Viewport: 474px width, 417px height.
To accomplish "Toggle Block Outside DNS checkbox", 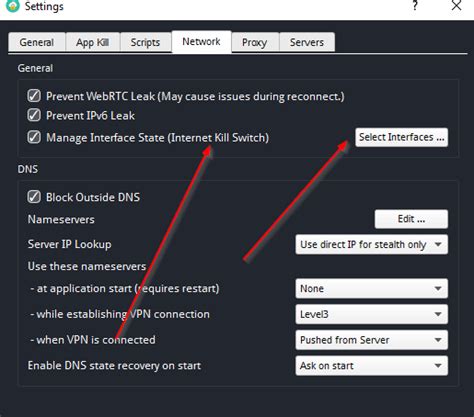I will click(34, 197).
